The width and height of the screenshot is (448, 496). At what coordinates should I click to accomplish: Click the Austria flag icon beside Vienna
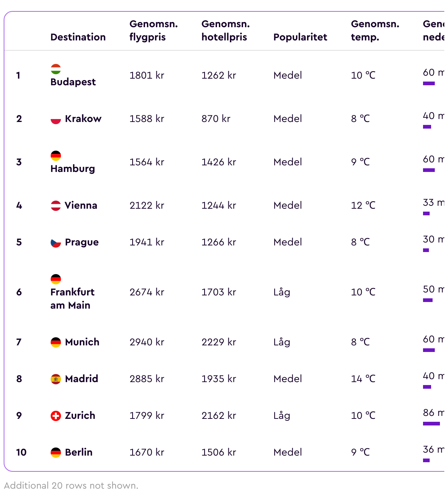pyautogui.click(x=56, y=205)
